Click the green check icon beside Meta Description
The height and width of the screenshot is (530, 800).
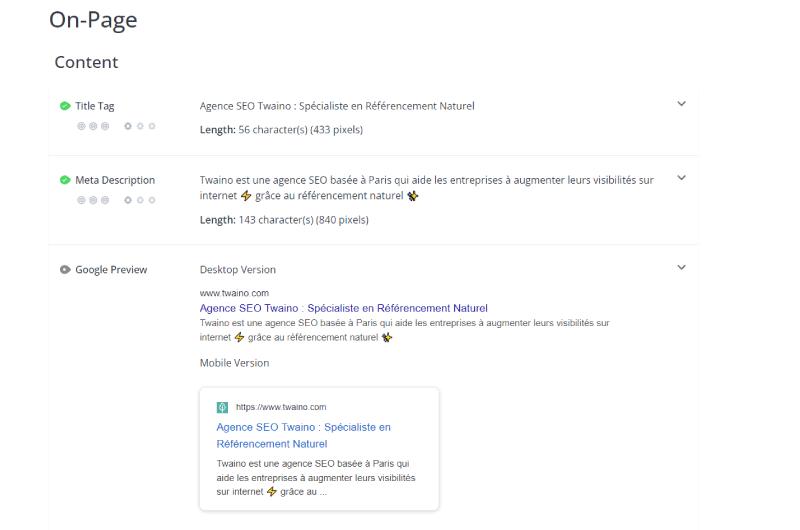(x=65, y=180)
